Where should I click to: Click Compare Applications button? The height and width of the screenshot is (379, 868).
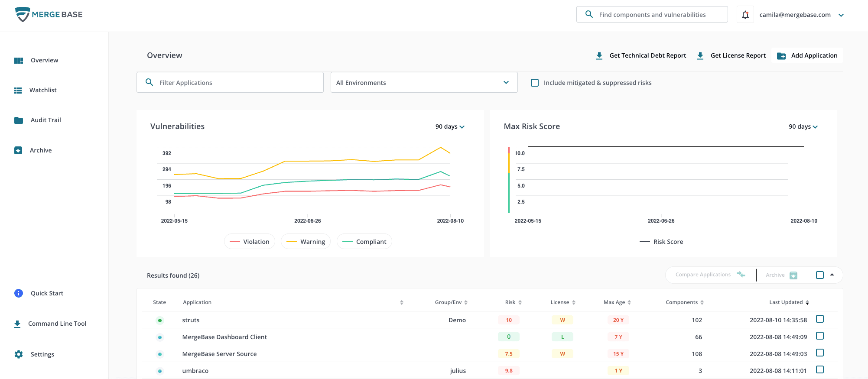point(710,275)
